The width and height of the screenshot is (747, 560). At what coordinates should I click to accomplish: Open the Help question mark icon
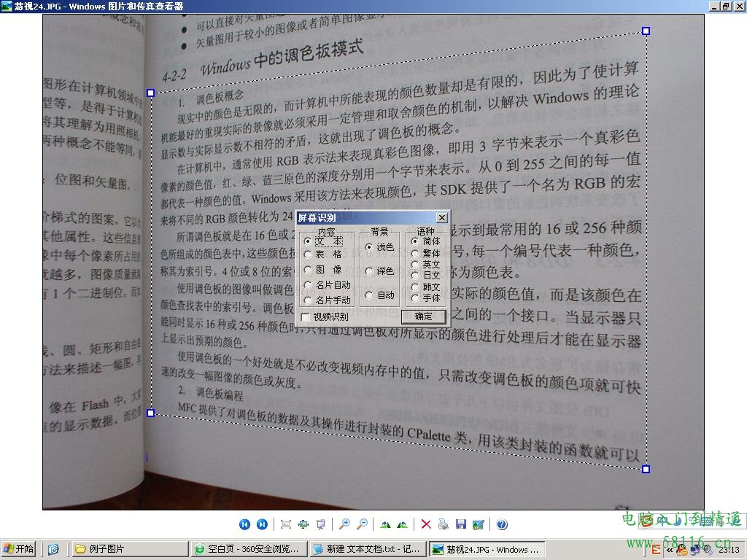pos(500,524)
